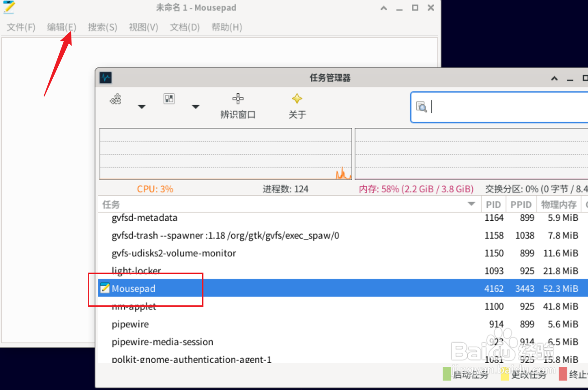Click the CPU: 3% label

coord(155,189)
